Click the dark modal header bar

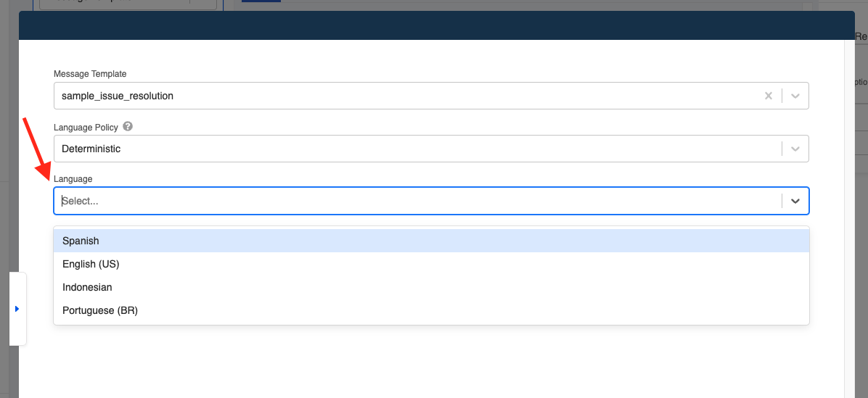pos(437,25)
